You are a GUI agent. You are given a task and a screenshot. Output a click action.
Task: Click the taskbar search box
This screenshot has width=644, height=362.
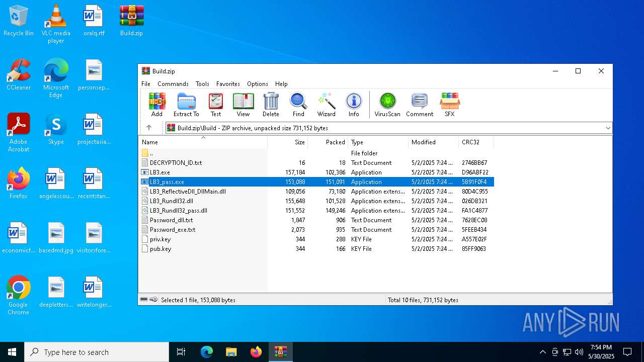(97, 352)
